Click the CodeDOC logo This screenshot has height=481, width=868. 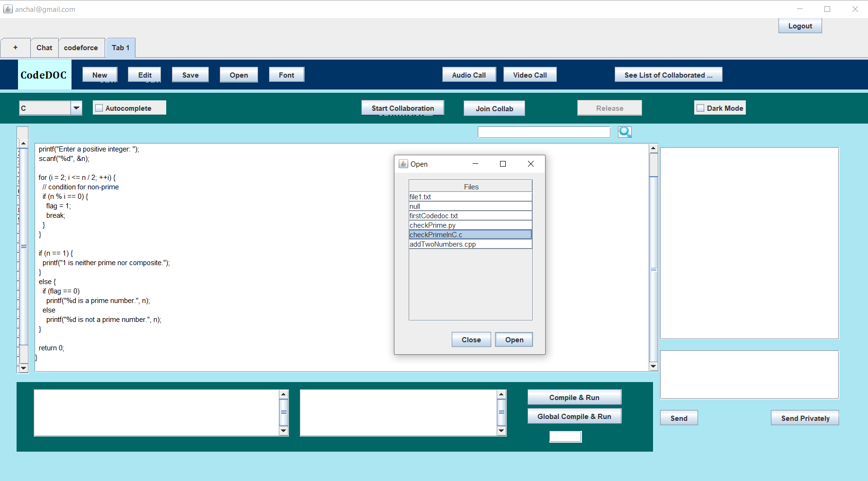44,75
